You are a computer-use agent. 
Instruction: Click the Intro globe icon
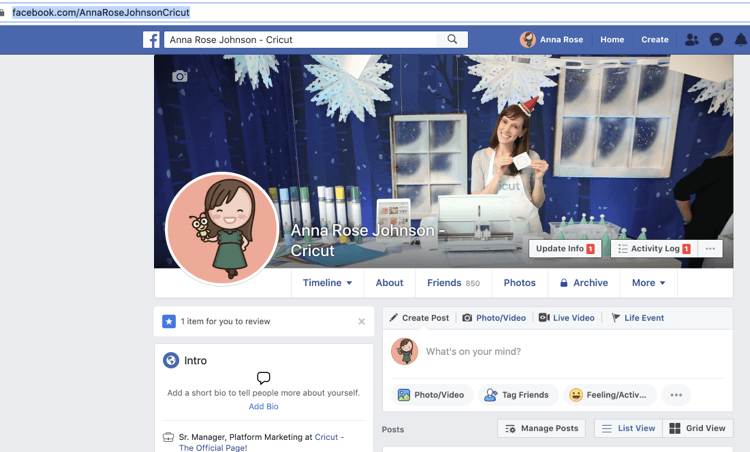[171, 360]
